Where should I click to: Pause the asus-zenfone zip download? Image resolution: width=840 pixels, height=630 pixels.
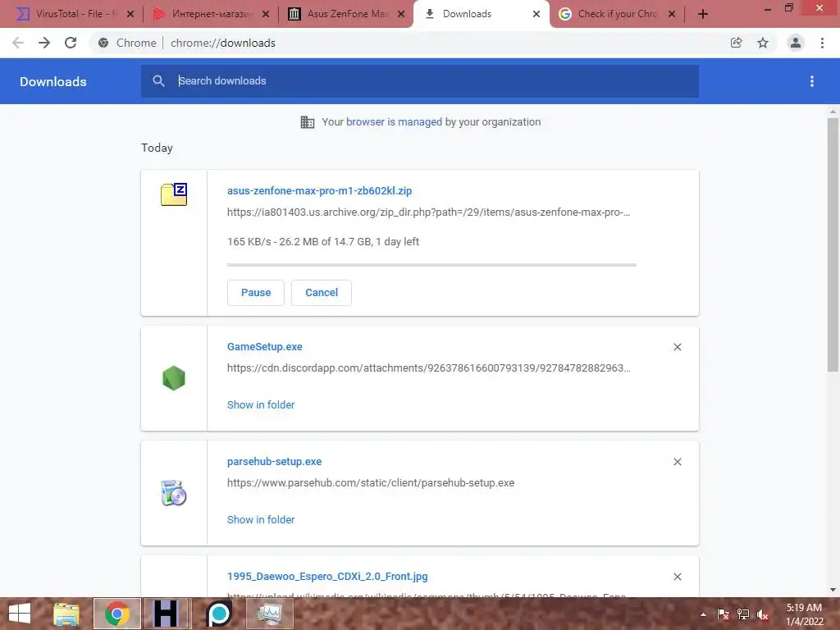[256, 293]
